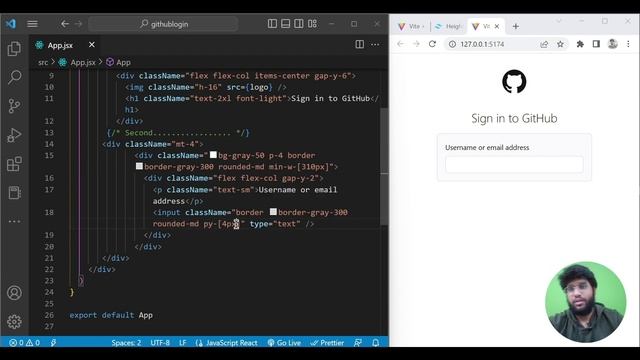This screenshot has width=640, height=360.
Task: Go back in VS Code navigation history
Action: 65,24
